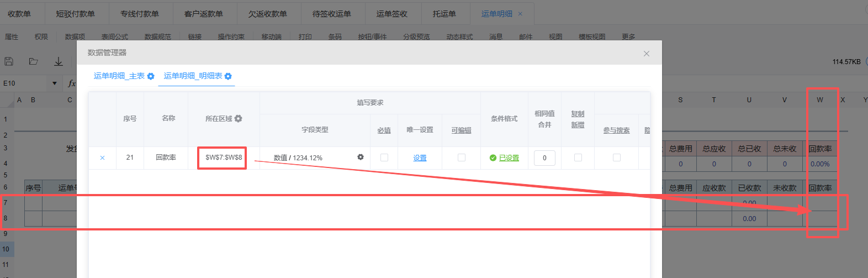Open field type settings gear for 数值
Viewport: 868px width, 278px height.
pyautogui.click(x=361, y=157)
